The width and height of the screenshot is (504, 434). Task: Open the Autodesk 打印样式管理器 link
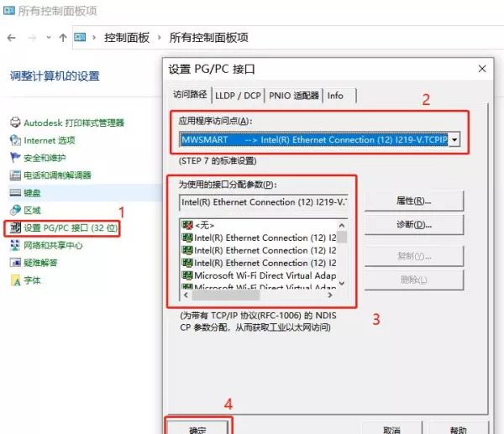click(x=74, y=123)
